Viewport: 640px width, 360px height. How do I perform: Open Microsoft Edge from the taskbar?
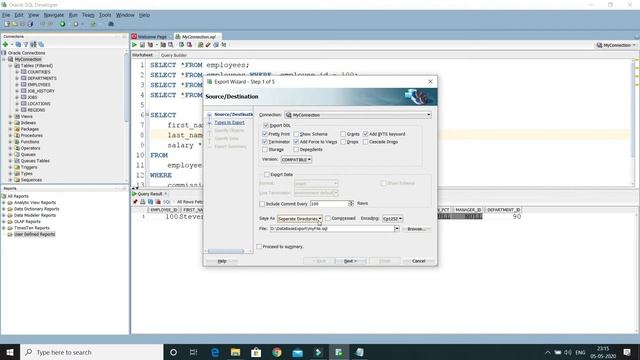point(215,352)
